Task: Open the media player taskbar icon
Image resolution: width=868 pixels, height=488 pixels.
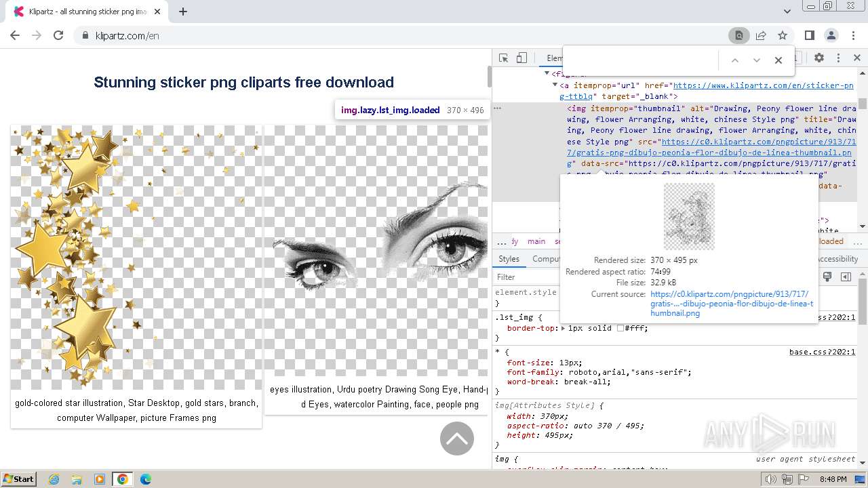Action: tap(100, 479)
